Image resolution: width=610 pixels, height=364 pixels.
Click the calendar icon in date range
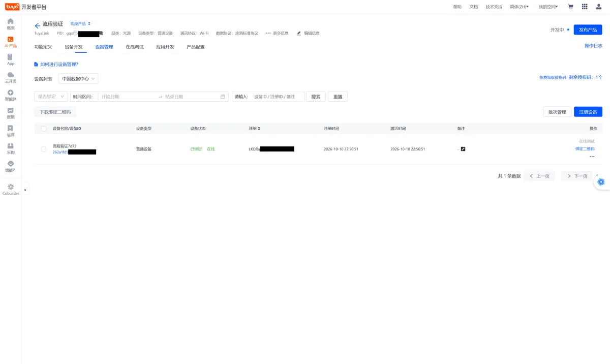223,97
